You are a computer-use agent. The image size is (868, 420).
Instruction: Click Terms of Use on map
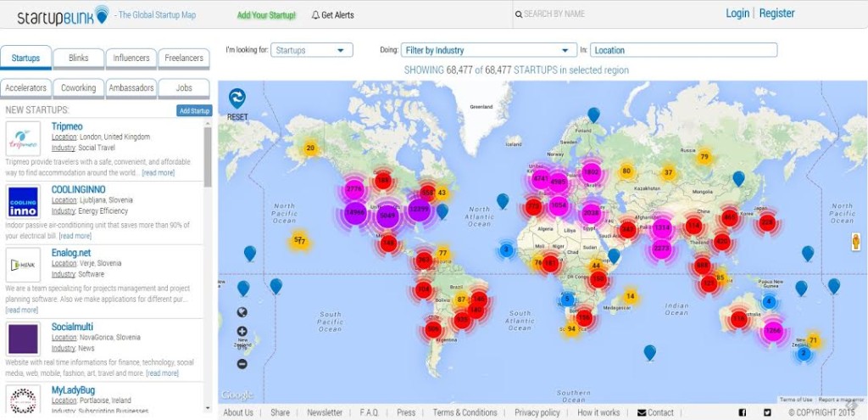[796, 400]
